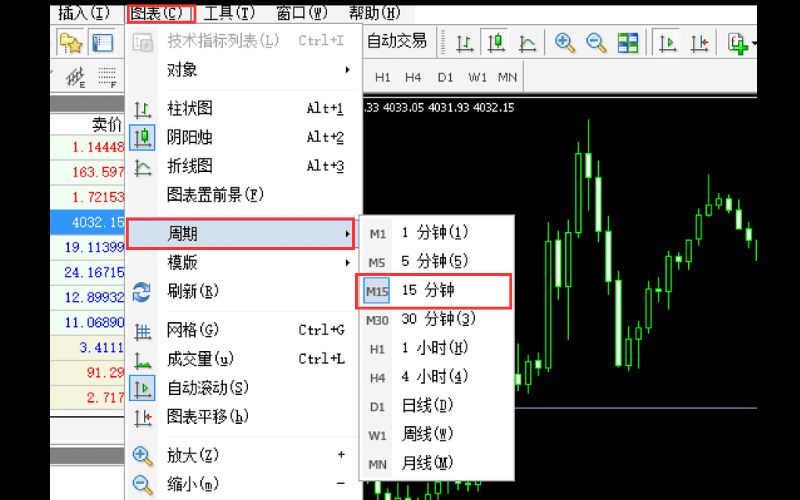
Task: Select 15 分钟 period
Action: [434, 291]
